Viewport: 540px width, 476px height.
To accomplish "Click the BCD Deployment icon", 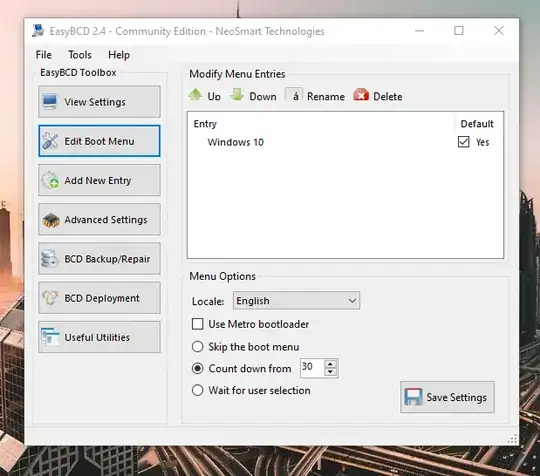I will [x=50, y=298].
